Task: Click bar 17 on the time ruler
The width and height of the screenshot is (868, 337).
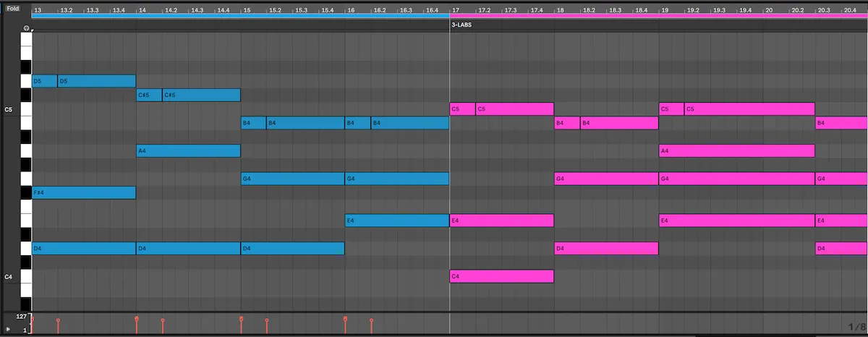Action: (455, 11)
